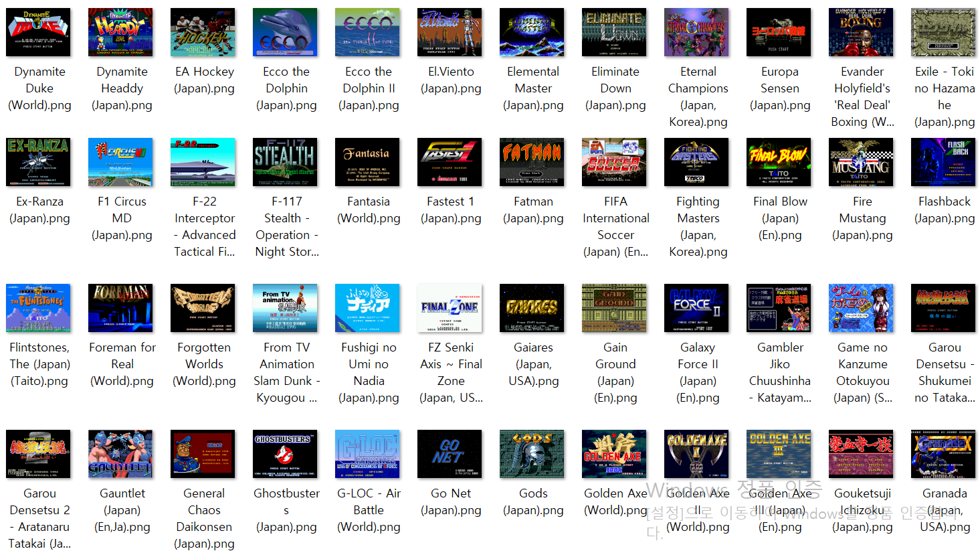Select Foreman for Real (World).png thumbnail

click(120, 308)
